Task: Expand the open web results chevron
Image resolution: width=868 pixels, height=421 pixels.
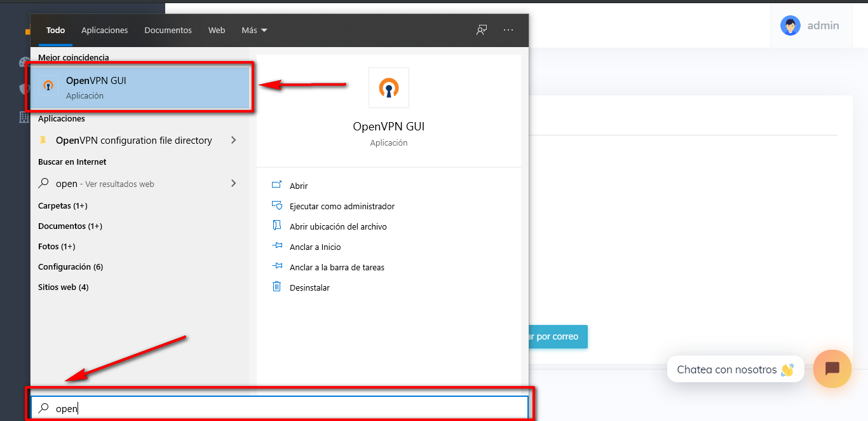Action: point(233,183)
